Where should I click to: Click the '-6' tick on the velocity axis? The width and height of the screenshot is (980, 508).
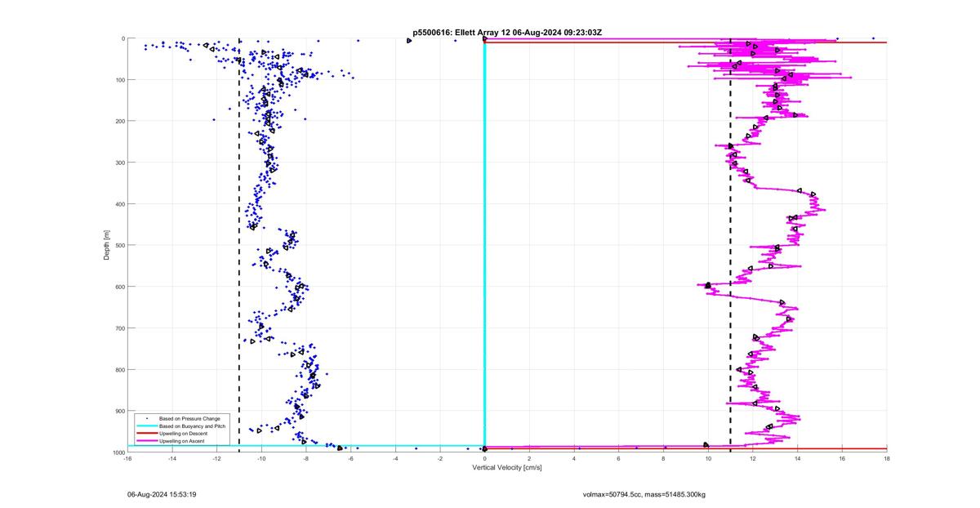coord(351,459)
